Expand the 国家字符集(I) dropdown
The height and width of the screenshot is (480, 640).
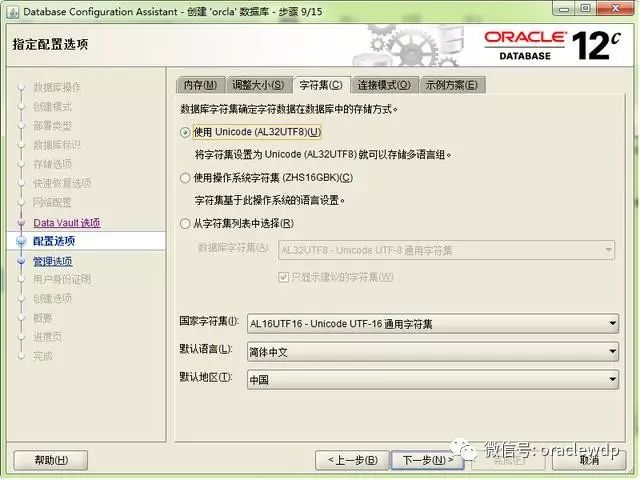[x=433, y=324]
